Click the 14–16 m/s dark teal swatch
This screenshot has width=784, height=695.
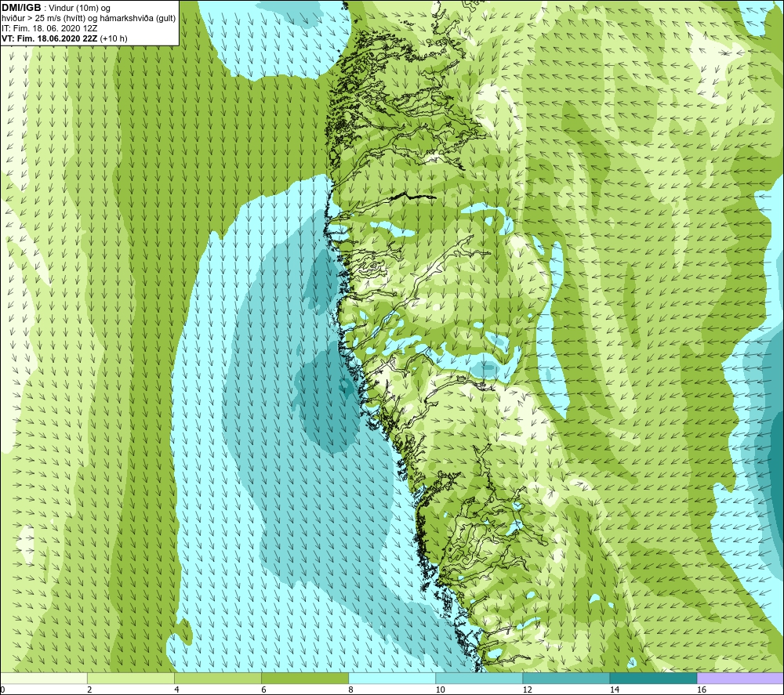[653, 678]
